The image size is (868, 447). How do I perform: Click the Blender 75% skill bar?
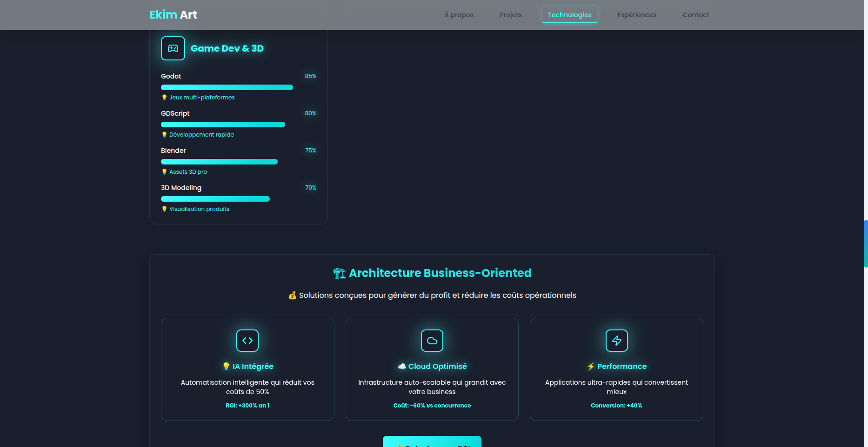coord(219,162)
